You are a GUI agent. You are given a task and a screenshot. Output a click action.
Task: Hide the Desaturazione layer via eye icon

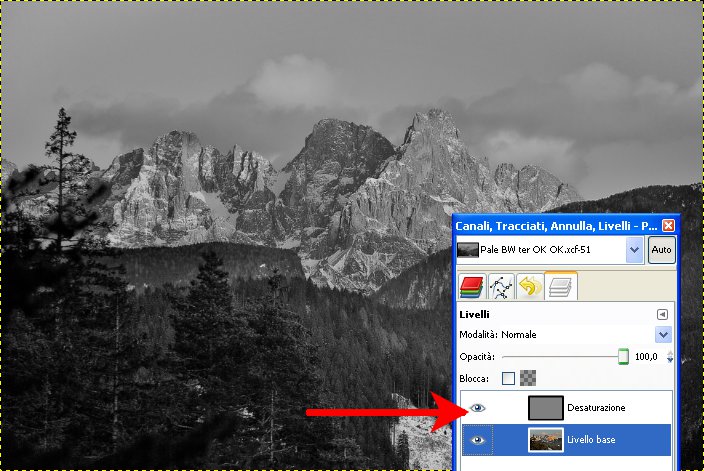click(477, 408)
